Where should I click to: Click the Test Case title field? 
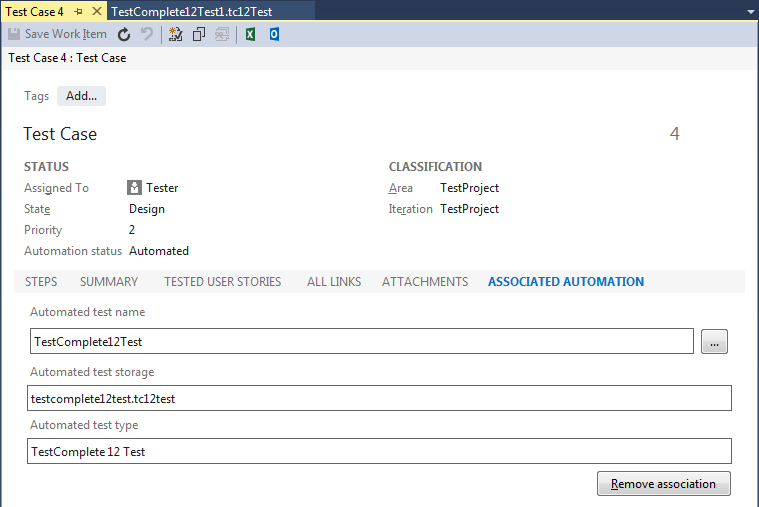pos(60,134)
